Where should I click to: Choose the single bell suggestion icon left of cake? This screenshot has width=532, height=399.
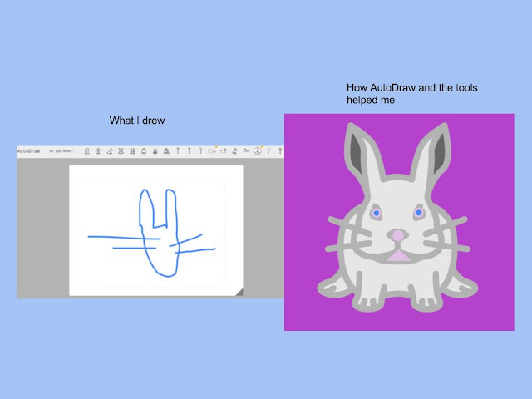[x=144, y=151]
